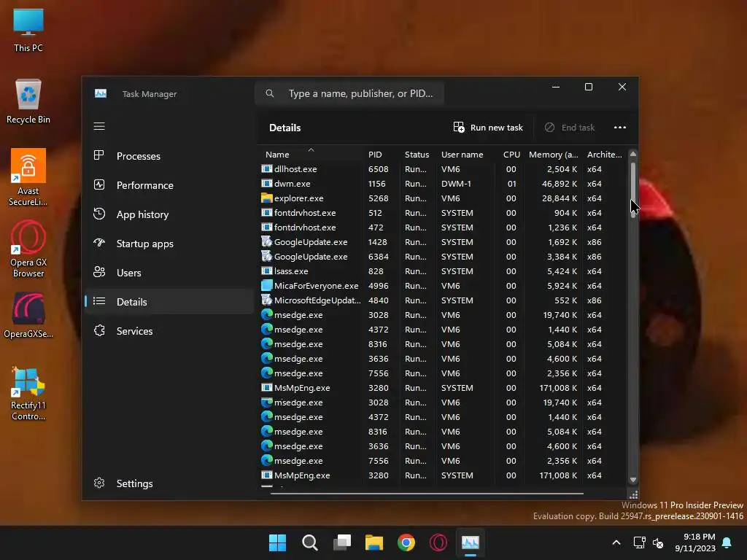
Task: Launch Opera from the taskbar
Action: click(438, 542)
